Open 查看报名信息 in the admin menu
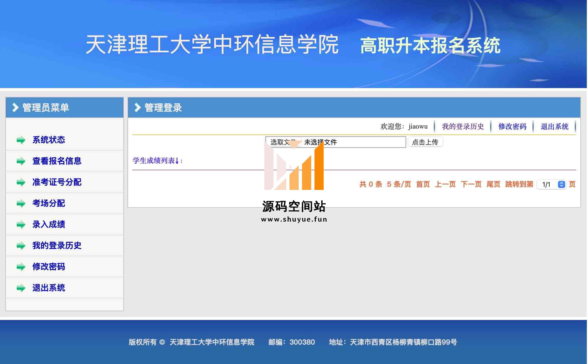 (x=57, y=161)
